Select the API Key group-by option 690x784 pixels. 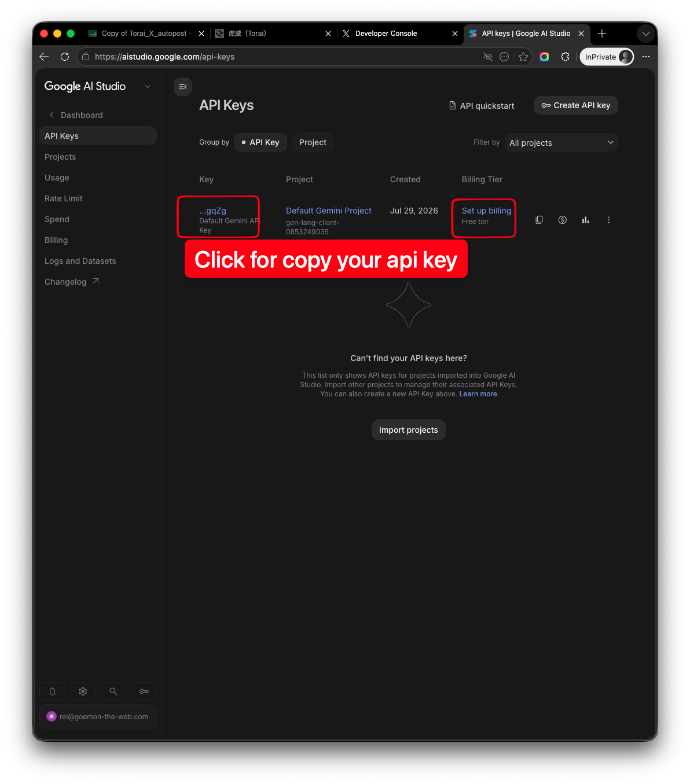coord(260,142)
